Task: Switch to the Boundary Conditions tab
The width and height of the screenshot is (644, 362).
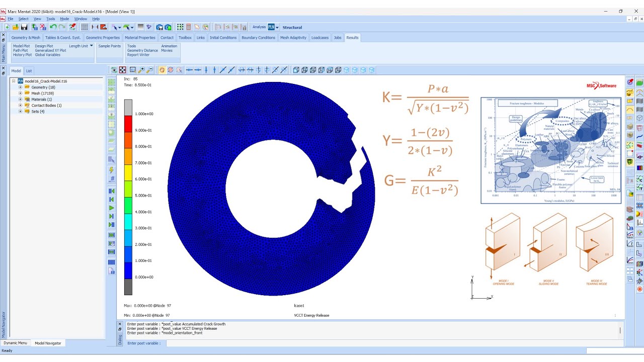Action: (259, 38)
